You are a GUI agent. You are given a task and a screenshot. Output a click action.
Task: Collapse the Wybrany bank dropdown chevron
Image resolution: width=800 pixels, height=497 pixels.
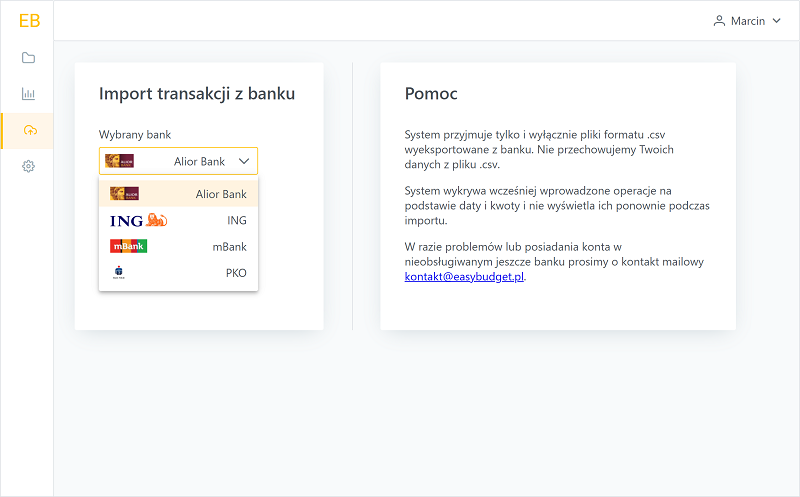click(244, 161)
